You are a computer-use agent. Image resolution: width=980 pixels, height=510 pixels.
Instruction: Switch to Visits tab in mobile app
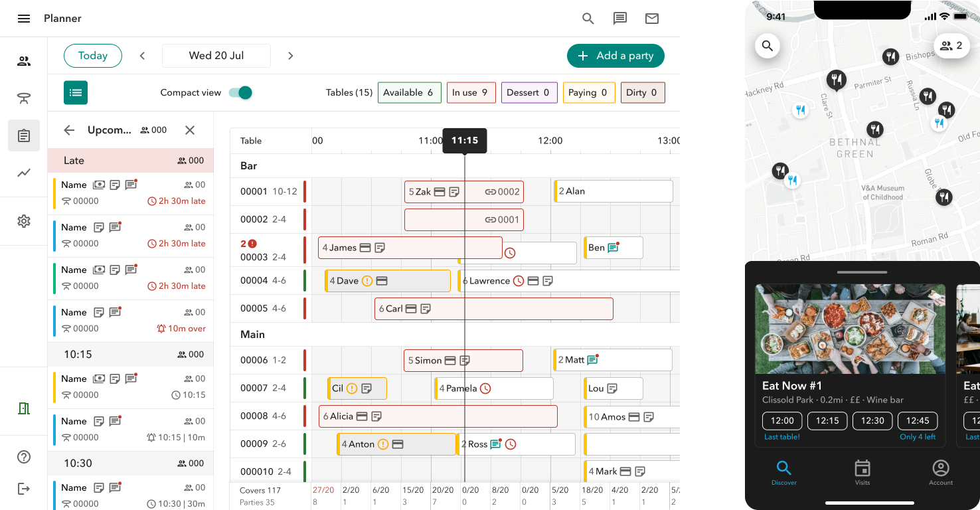pyautogui.click(x=862, y=472)
